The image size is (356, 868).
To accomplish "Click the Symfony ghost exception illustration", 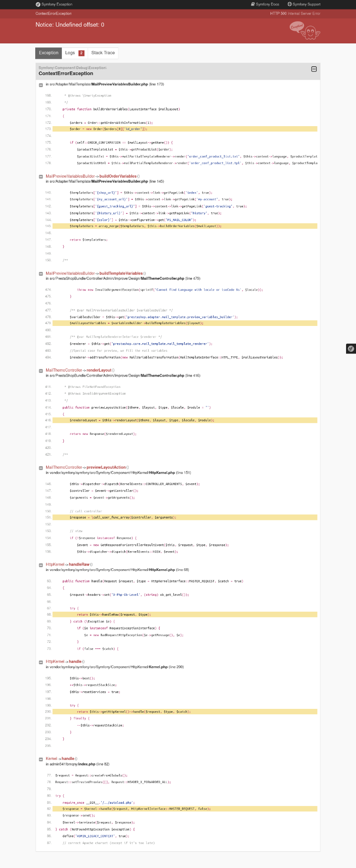I will (x=305, y=31).
